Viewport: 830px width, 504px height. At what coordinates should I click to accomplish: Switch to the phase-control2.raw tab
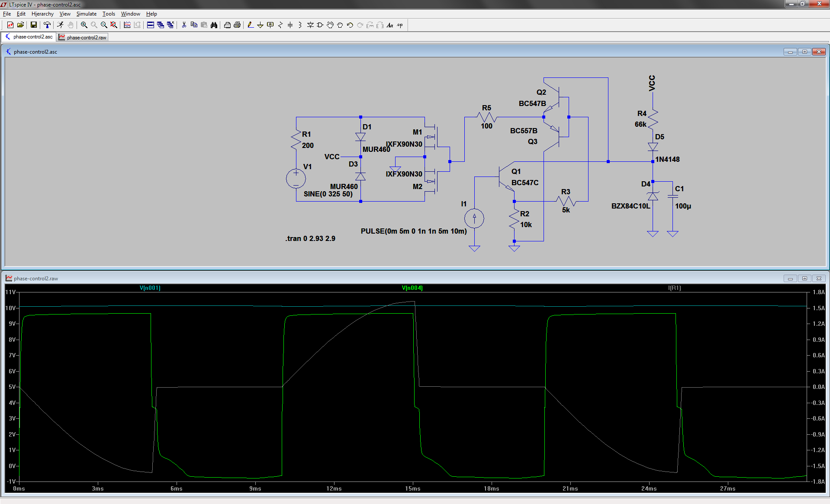[82, 38]
